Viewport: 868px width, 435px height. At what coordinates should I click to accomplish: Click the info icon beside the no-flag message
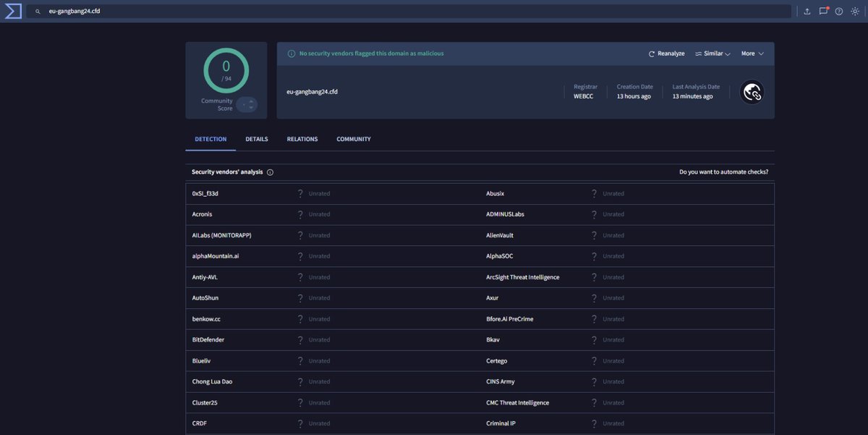292,54
